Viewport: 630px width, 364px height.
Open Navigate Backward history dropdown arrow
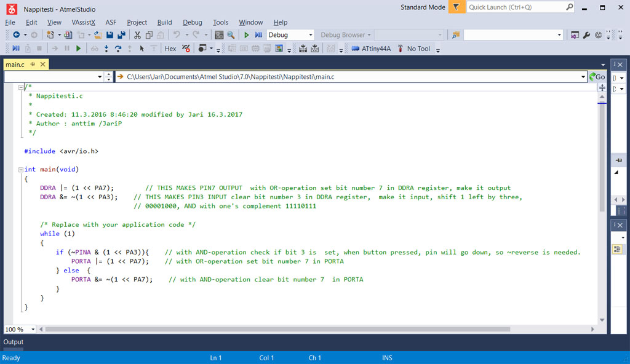coord(25,35)
